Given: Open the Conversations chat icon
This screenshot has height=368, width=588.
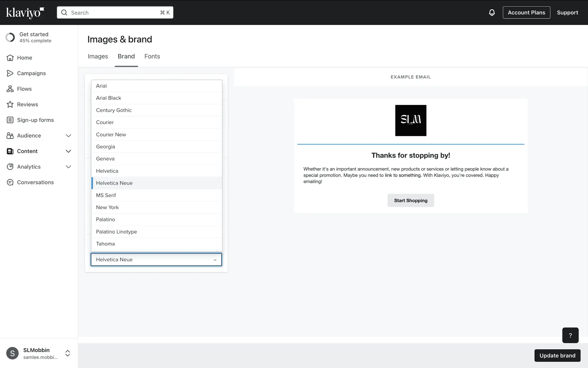Looking at the screenshot, I should tap(10, 182).
